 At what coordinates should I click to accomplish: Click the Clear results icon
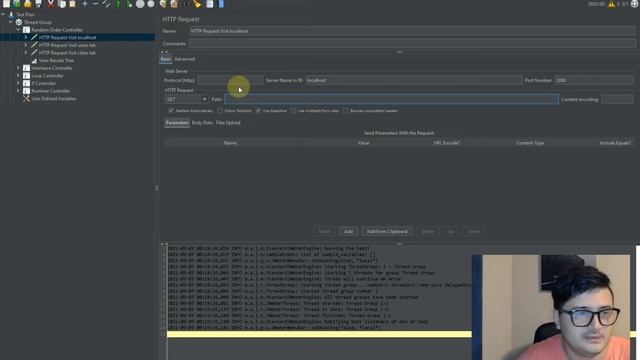tap(163, 4)
